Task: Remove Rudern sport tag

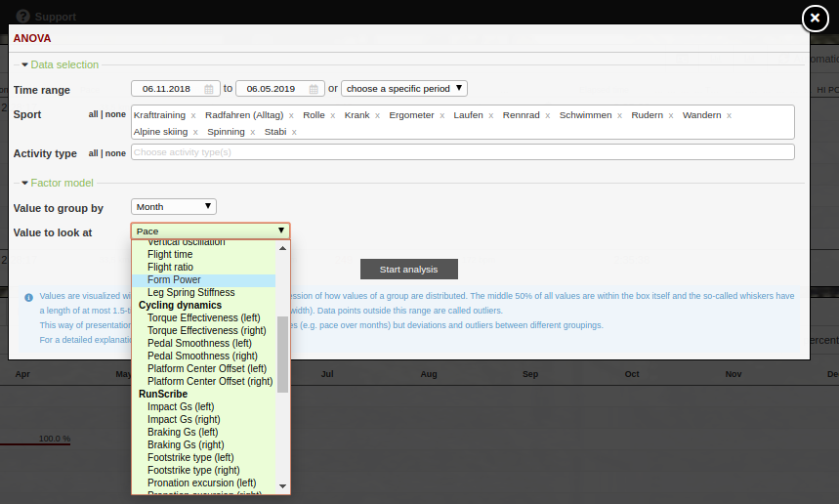Action: tap(670, 115)
